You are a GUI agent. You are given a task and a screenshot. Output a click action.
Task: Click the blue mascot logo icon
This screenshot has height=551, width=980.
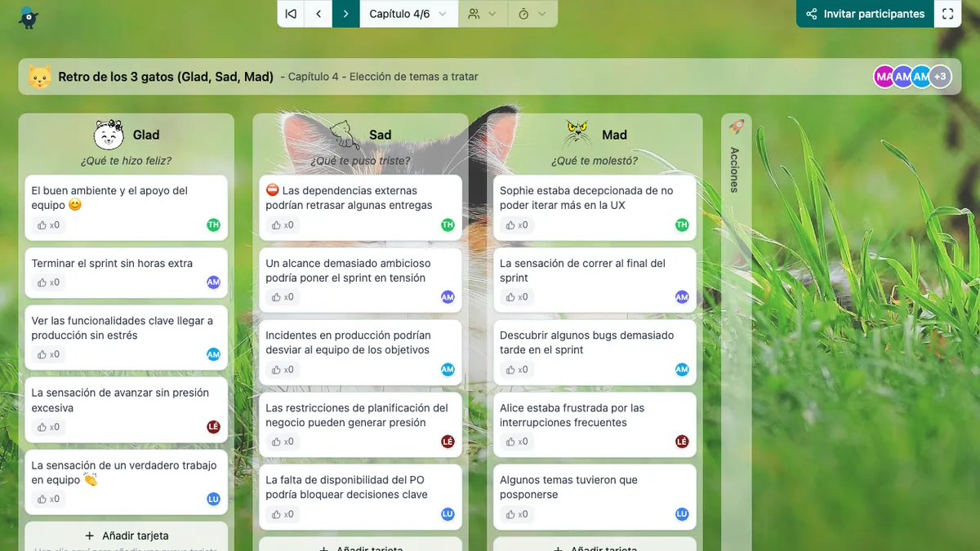tap(29, 17)
